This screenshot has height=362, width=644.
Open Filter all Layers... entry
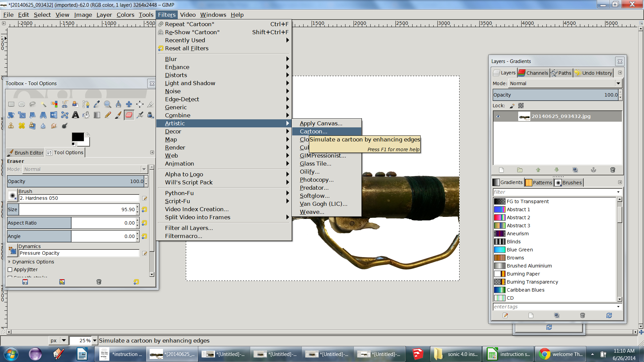coord(224,228)
